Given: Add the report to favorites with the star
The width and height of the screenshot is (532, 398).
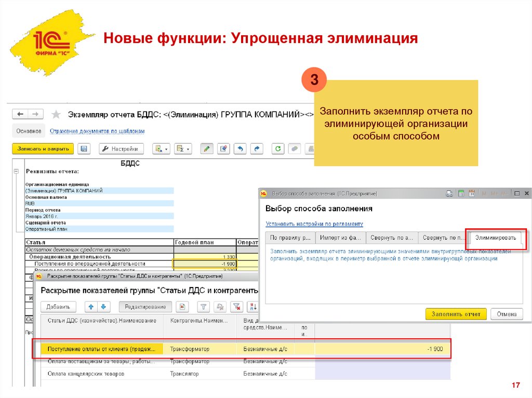Looking at the screenshot, I should click(56, 114).
